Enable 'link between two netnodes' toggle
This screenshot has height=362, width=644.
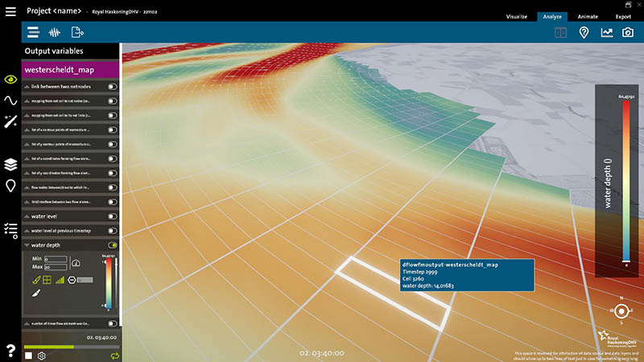pos(112,87)
